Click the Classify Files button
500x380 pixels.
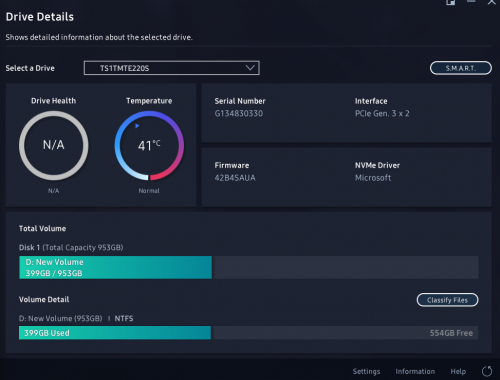click(x=447, y=300)
